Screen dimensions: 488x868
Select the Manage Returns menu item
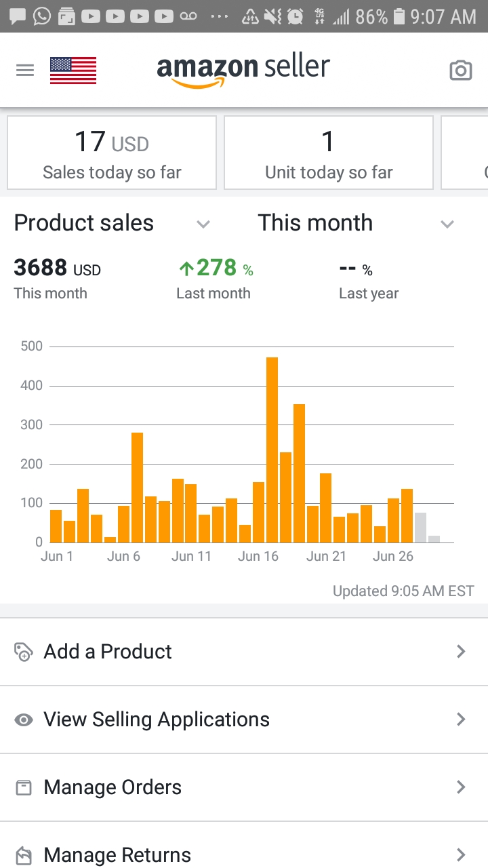(117, 854)
